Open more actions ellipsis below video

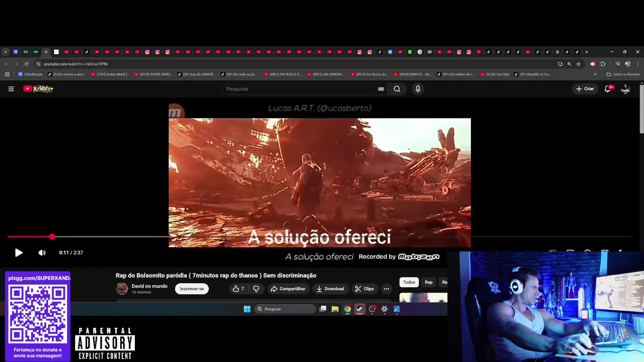[x=386, y=289]
